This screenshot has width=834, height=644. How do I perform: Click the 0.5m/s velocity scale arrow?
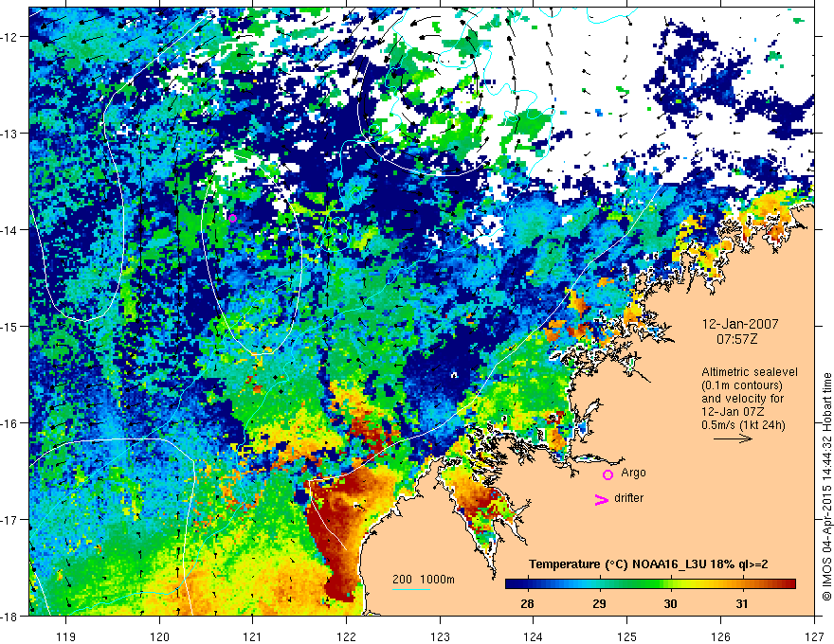coord(733,438)
